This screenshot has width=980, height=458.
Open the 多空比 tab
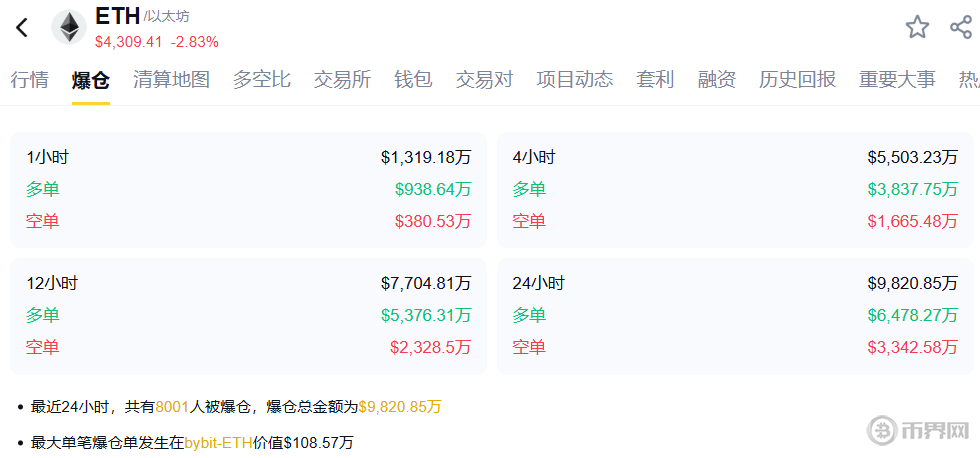[x=262, y=80]
